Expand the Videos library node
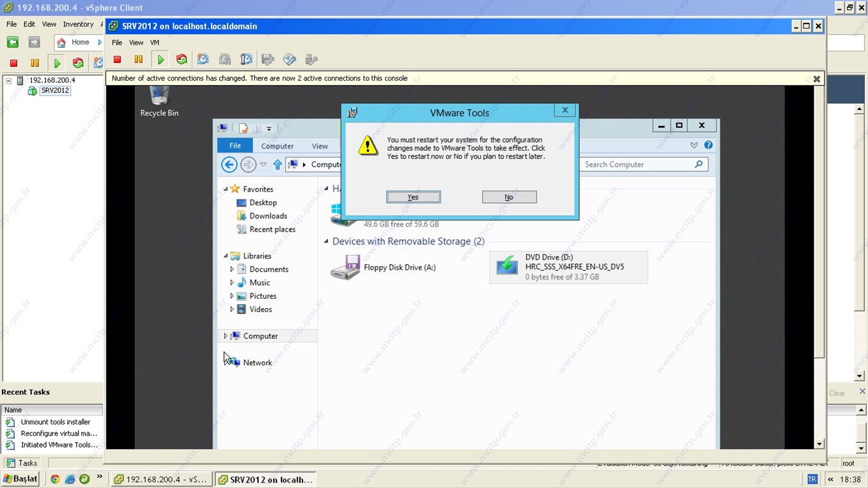This screenshot has width=868, height=488. tap(232, 309)
